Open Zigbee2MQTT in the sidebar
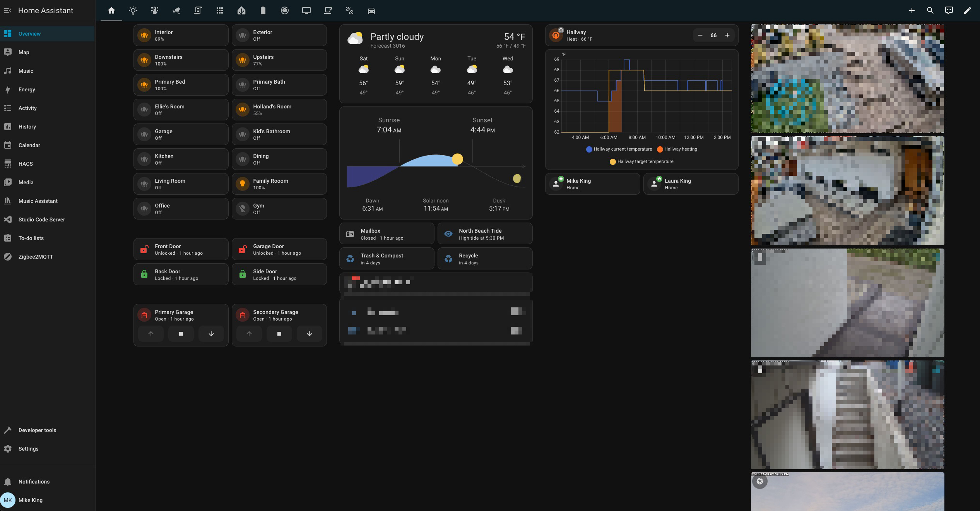 pos(47,257)
